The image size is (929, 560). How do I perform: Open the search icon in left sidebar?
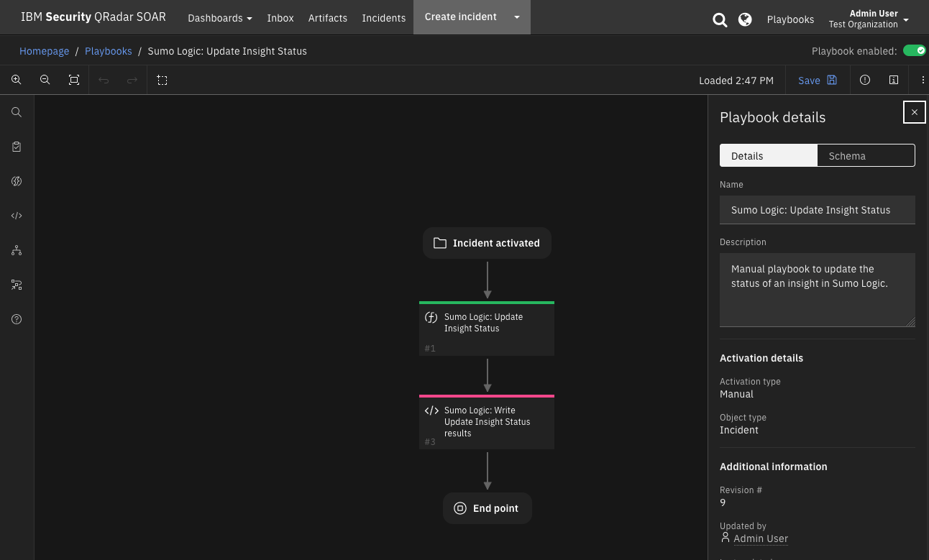tap(17, 112)
